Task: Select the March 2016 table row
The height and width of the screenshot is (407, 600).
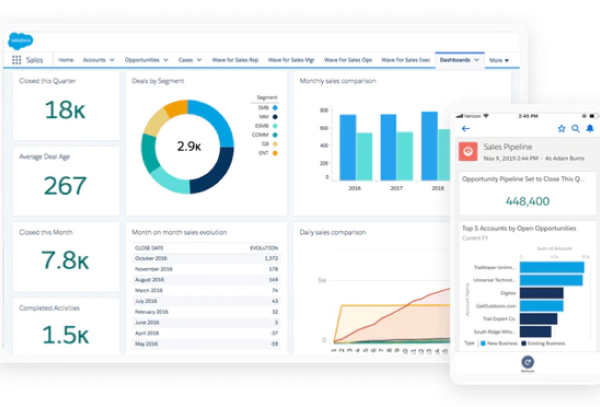Action: [x=206, y=291]
